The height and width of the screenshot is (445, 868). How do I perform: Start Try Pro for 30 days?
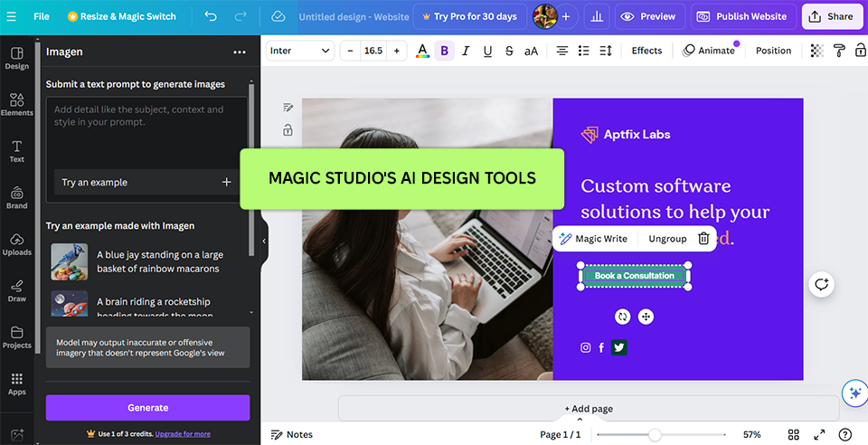click(470, 16)
